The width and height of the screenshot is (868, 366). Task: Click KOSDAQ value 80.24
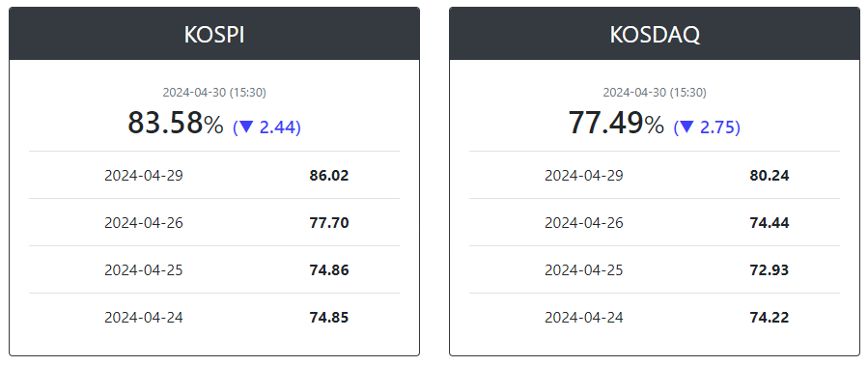(x=770, y=176)
